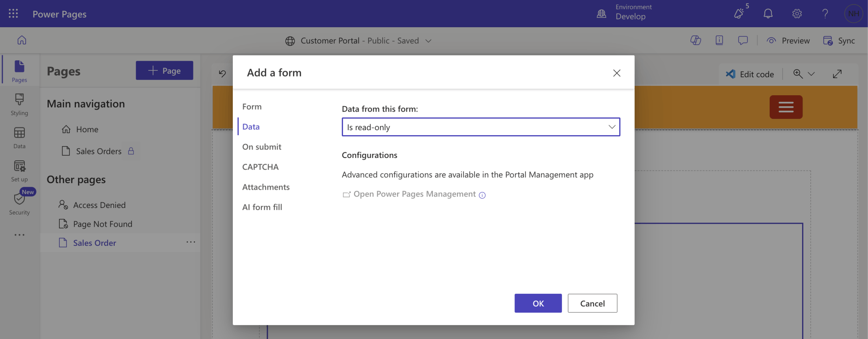Open the Styling workspace
This screenshot has height=339, width=868.
(x=19, y=104)
